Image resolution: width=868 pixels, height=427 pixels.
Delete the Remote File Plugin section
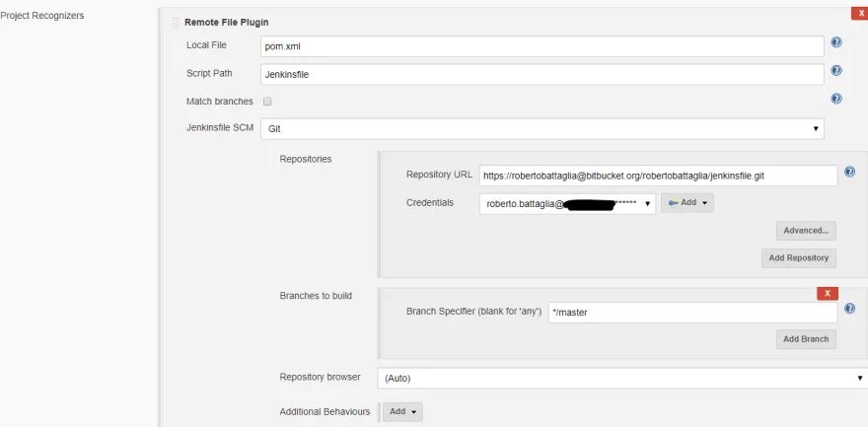(x=858, y=13)
